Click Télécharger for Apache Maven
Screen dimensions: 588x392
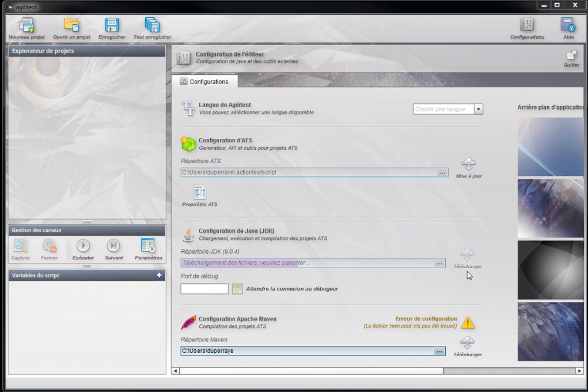pyautogui.click(x=467, y=344)
